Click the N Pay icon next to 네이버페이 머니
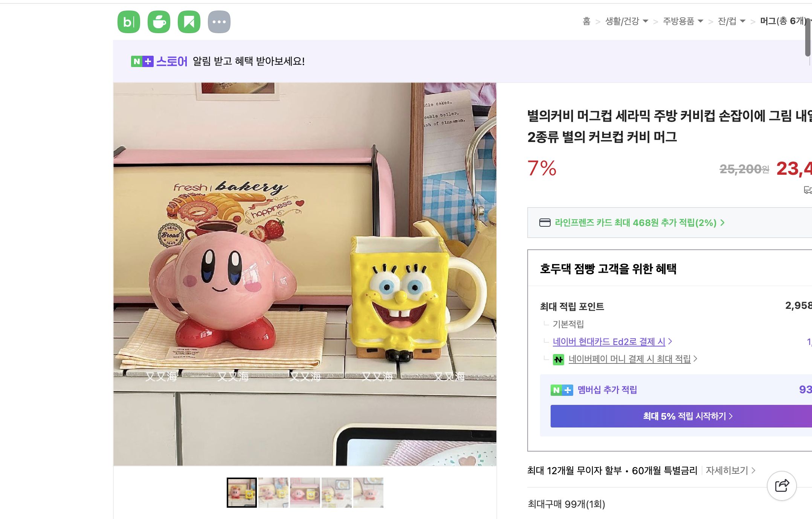This screenshot has width=812, height=519. [x=559, y=359]
